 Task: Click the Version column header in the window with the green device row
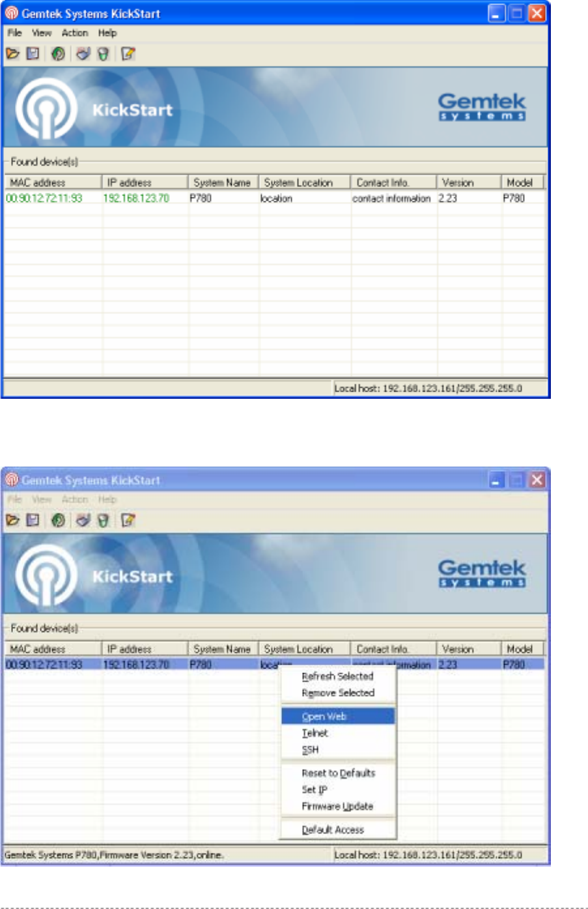pyautogui.click(x=469, y=182)
